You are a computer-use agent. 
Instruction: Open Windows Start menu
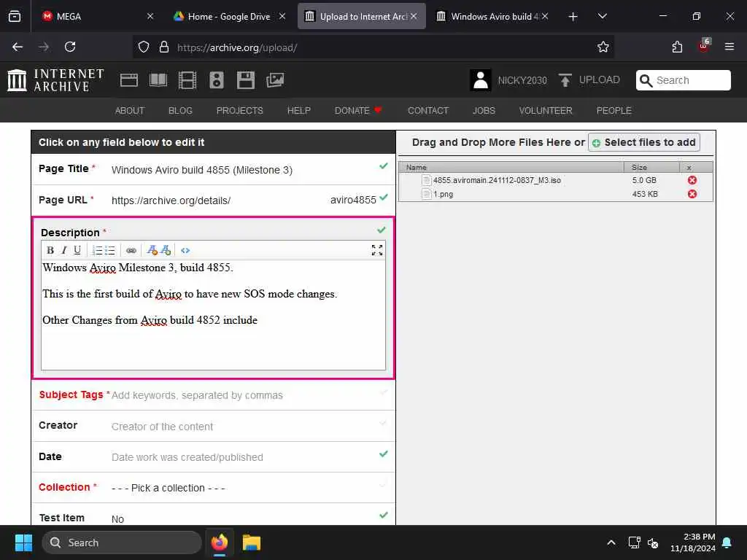(23, 542)
